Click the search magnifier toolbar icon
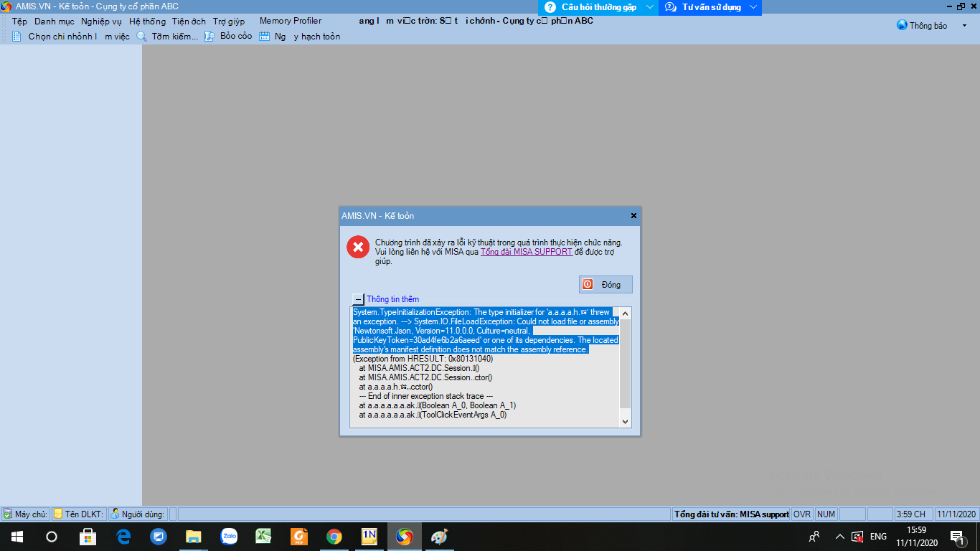Image resolution: width=980 pixels, height=551 pixels. click(x=141, y=36)
